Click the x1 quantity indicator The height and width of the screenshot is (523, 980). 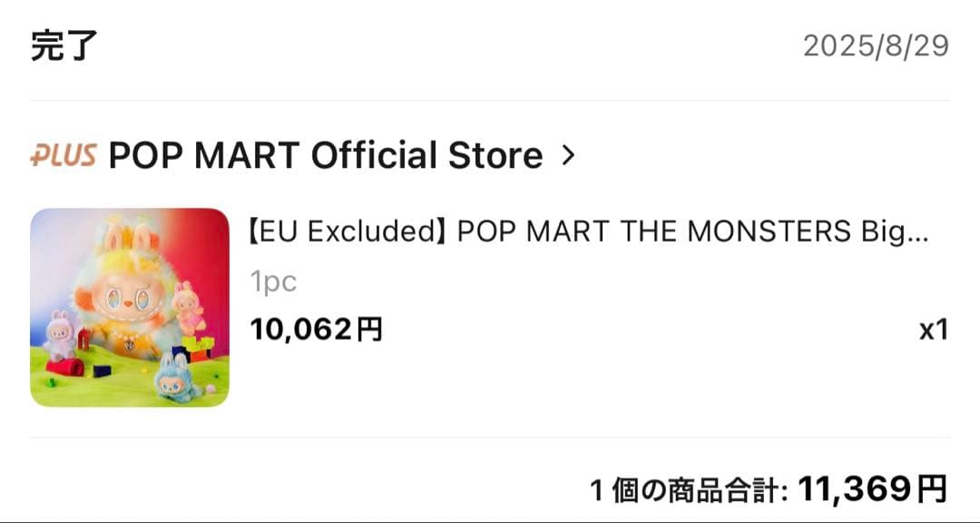point(933,330)
